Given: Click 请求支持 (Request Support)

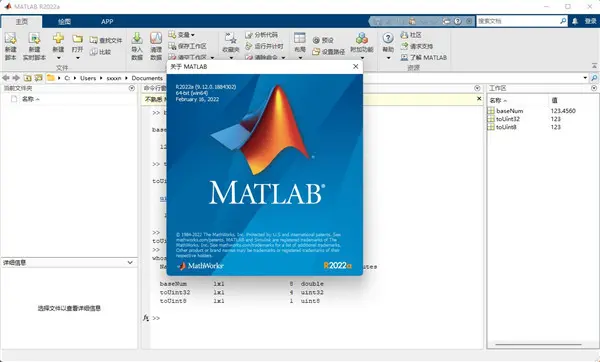Looking at the screenshot, I should [x=417, y=46].
